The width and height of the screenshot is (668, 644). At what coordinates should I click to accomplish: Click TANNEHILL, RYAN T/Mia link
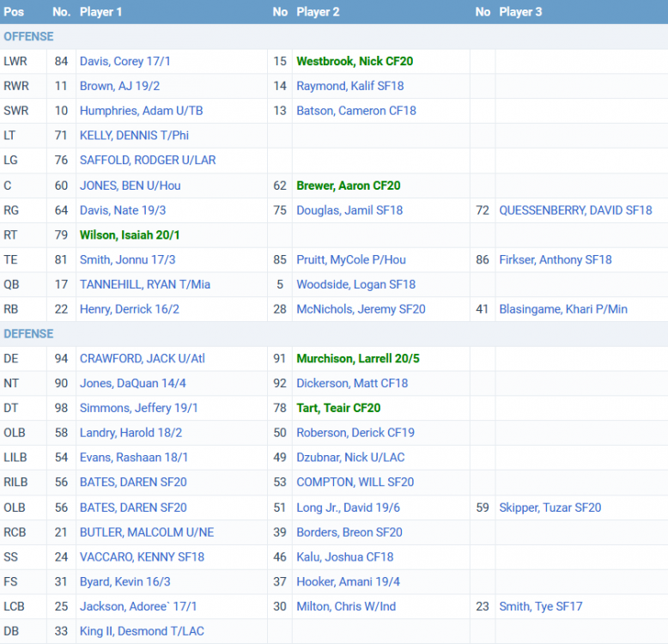(145, 284)
